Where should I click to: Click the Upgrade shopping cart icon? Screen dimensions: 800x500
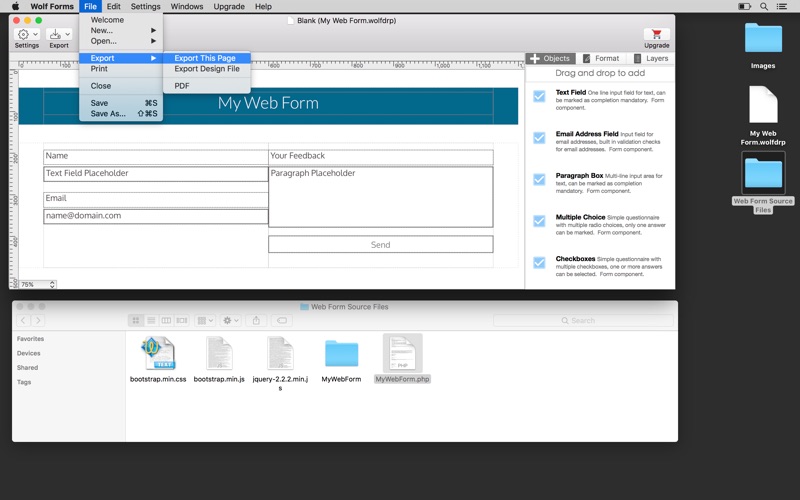tap(657, 34)
